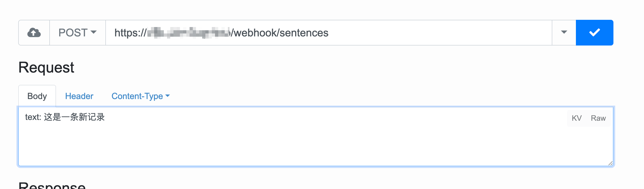Grab the textarea resize handle corner
644x189 pixels.
click(x=610, y=163)
